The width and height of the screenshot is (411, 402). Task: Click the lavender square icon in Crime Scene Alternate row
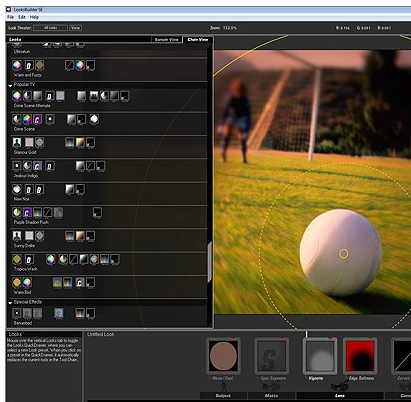coord(60,96)
